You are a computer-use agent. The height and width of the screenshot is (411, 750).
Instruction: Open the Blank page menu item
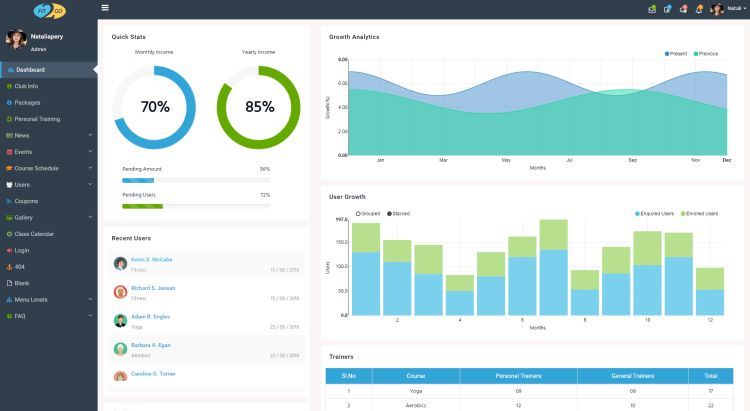pos(49,283)
